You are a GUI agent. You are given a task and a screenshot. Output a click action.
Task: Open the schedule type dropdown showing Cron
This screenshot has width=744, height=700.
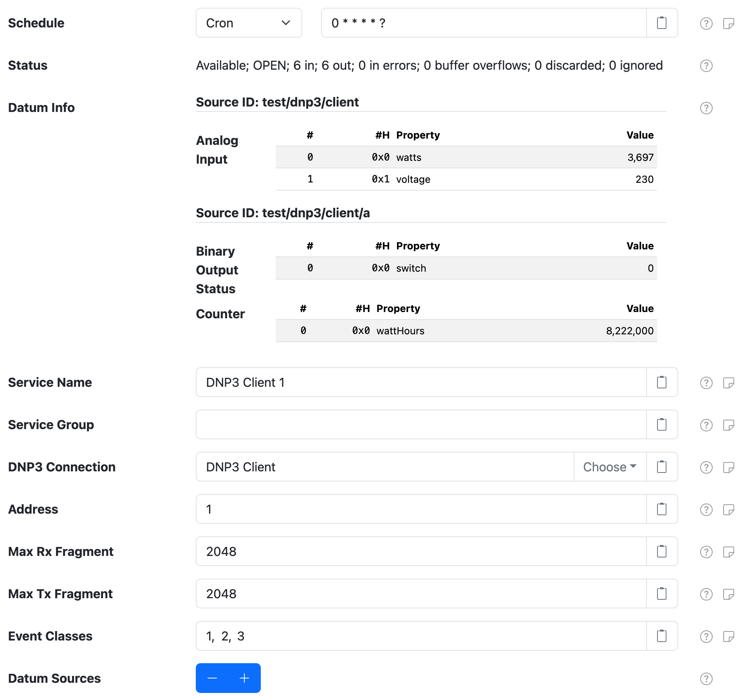(x=249, y=23)
